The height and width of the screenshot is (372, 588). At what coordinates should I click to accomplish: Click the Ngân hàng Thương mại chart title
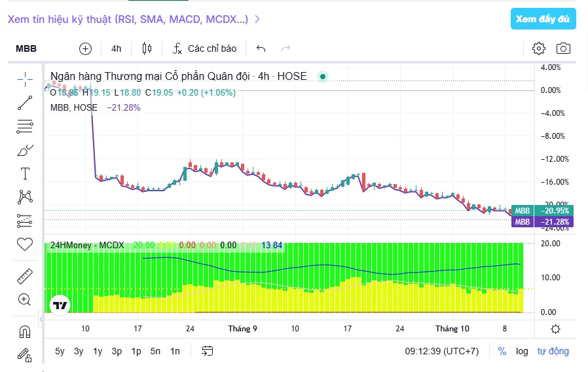179,76
